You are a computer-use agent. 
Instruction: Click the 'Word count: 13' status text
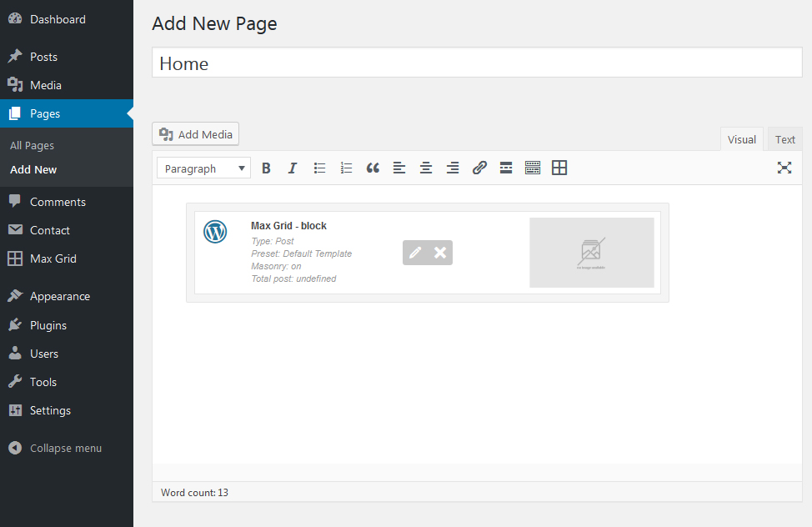point(195,492)
